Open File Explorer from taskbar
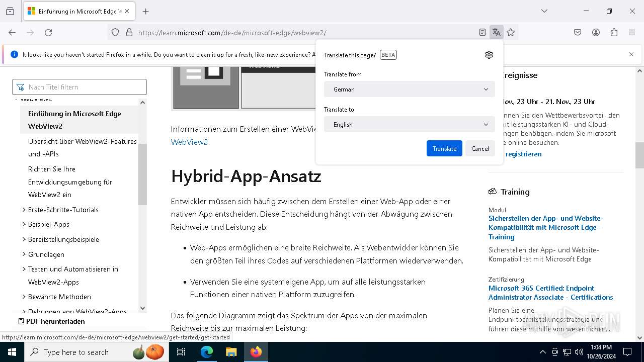The height and width of the screenshot is (362, 644). [231, 352]
